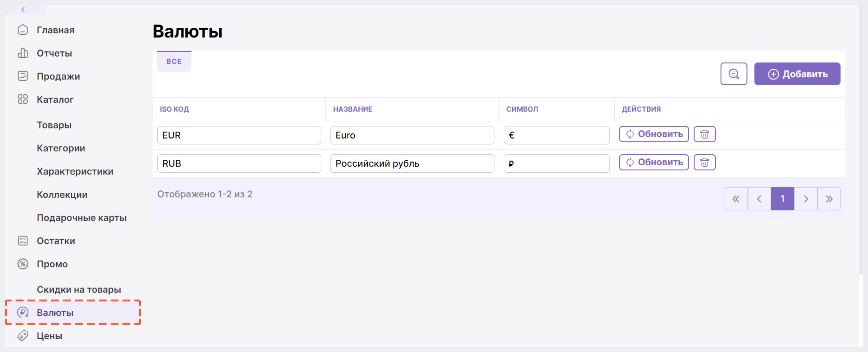Click the Отчеты bar chart icon
Viewport: 868px width, 352px height.
point(23,53)
